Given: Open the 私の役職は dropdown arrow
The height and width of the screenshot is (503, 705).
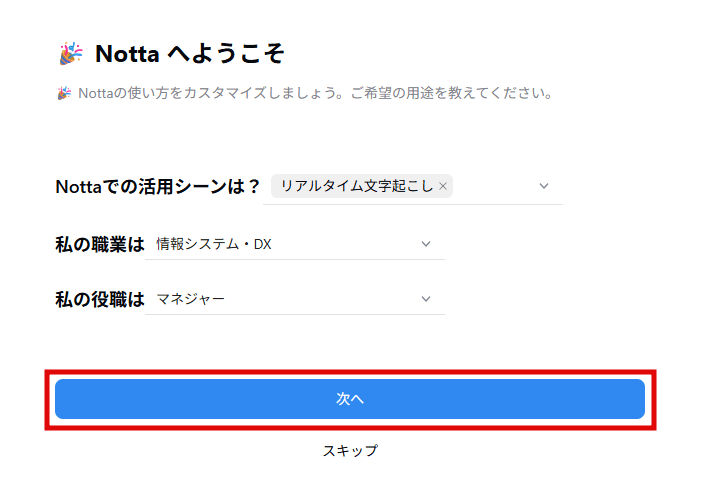Looking at the screenshot, I should (426, 298).
